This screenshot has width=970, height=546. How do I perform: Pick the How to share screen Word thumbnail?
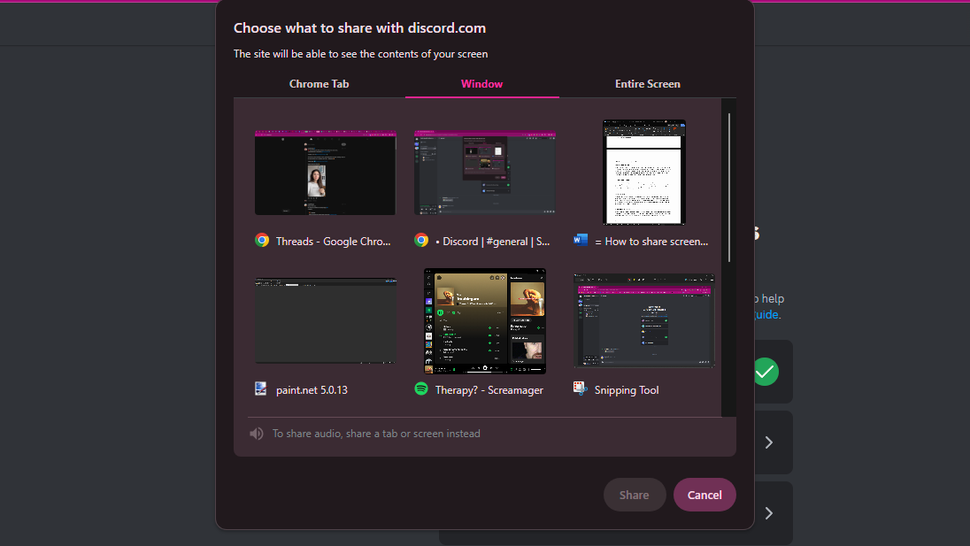tap(644, 173)
